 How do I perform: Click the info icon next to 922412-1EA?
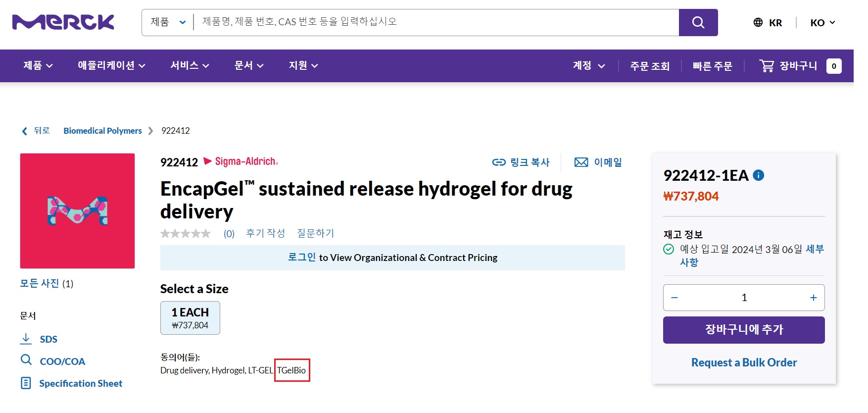[x=758, y=175]
